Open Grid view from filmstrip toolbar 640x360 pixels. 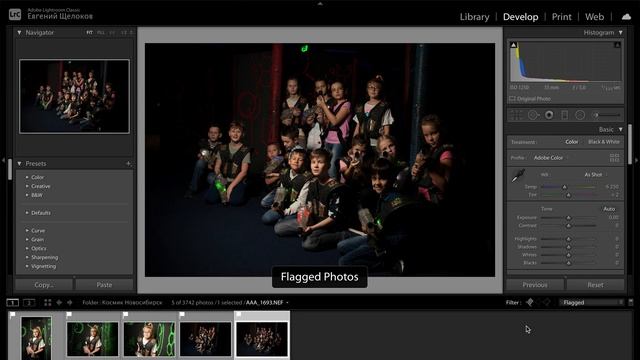[x=48, y=302]
